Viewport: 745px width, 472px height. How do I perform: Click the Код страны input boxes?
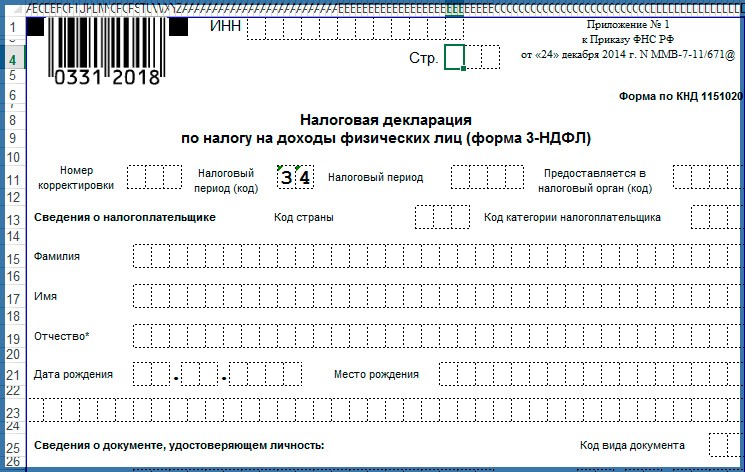click(441, 217)
